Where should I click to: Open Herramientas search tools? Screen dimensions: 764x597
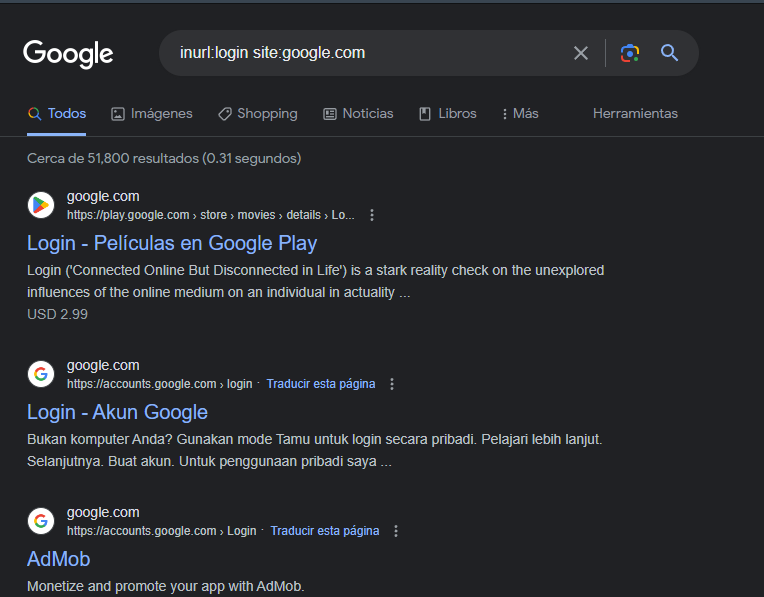tap(635, 114)
